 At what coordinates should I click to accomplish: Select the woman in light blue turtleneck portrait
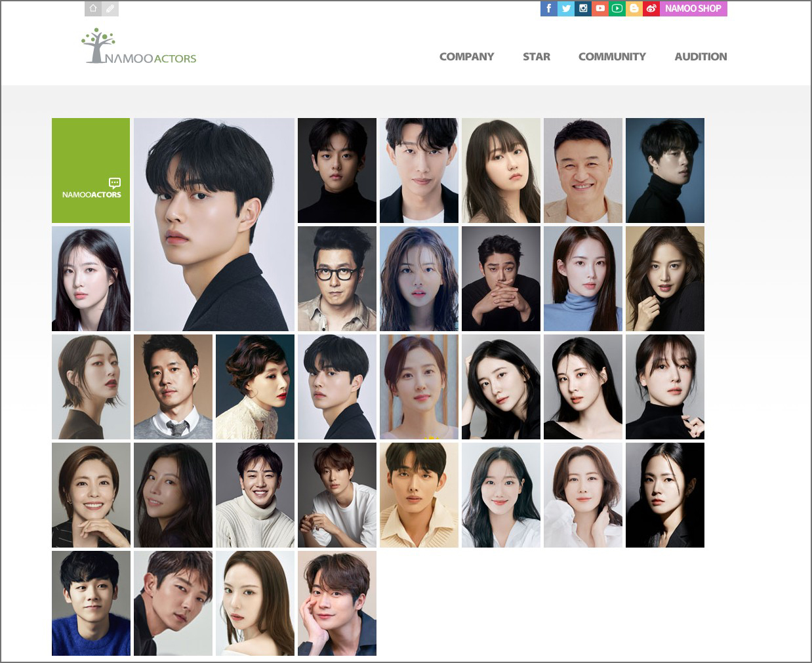click(583, 279)
